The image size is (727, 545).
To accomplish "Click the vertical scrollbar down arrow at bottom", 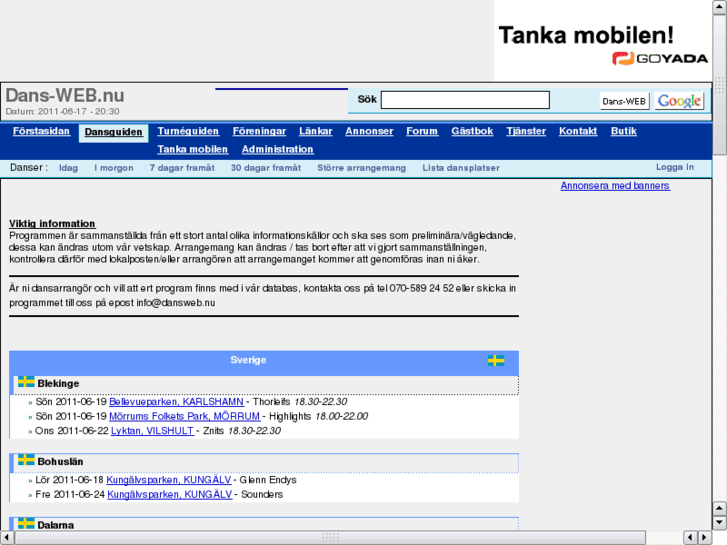I will click(719, 523).
